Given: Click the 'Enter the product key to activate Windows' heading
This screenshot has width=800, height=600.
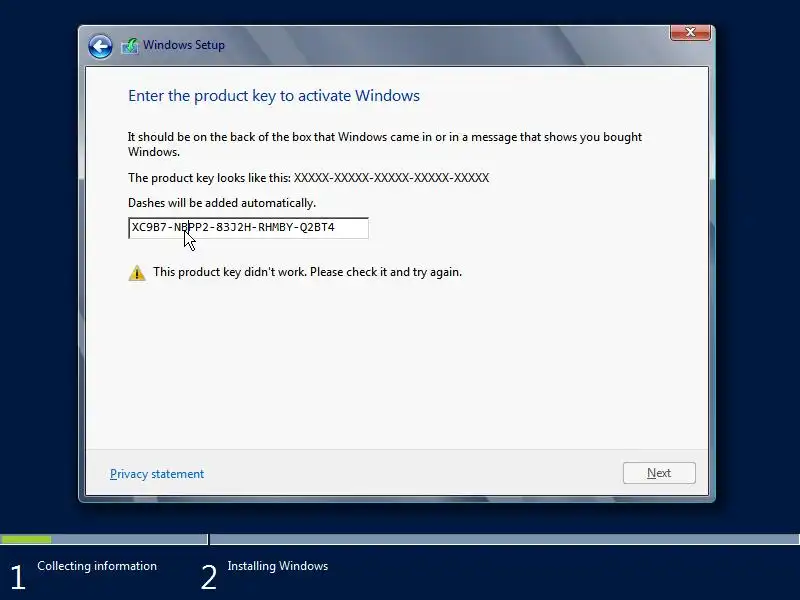Looking at the screenshot, I should click(x=273, y=96).
